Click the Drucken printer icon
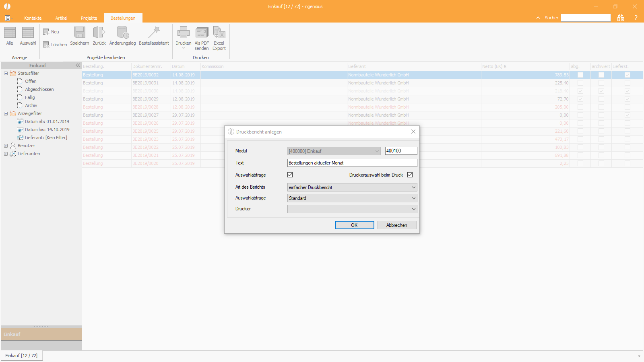This screenshot has height=362, width=644. [184, 33]
